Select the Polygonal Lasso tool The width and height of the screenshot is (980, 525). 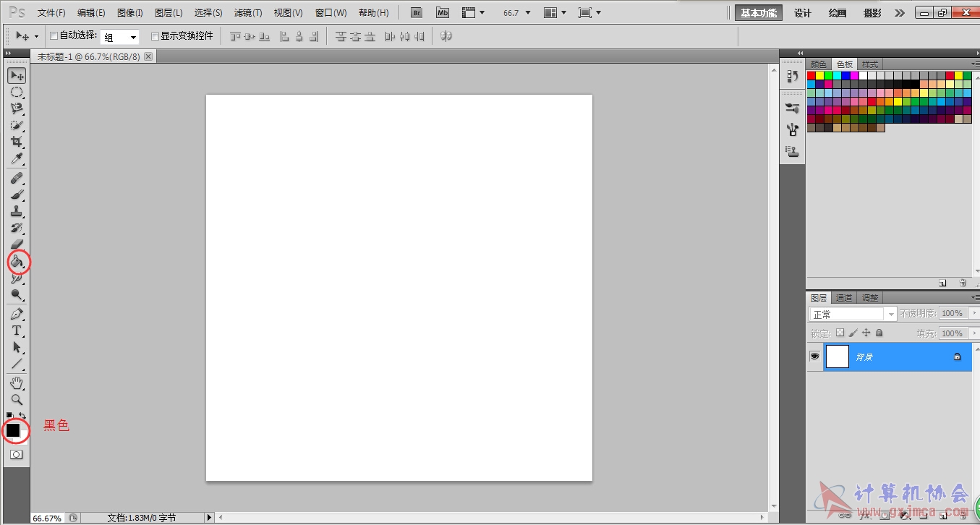[x=17, y=108]
